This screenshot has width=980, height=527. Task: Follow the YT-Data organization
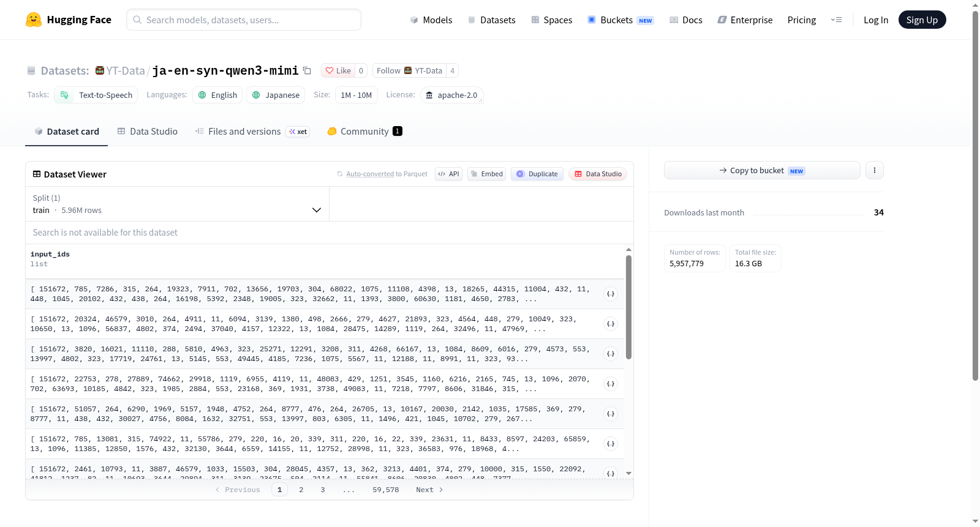pyautogui.click(x=409, y=71)
